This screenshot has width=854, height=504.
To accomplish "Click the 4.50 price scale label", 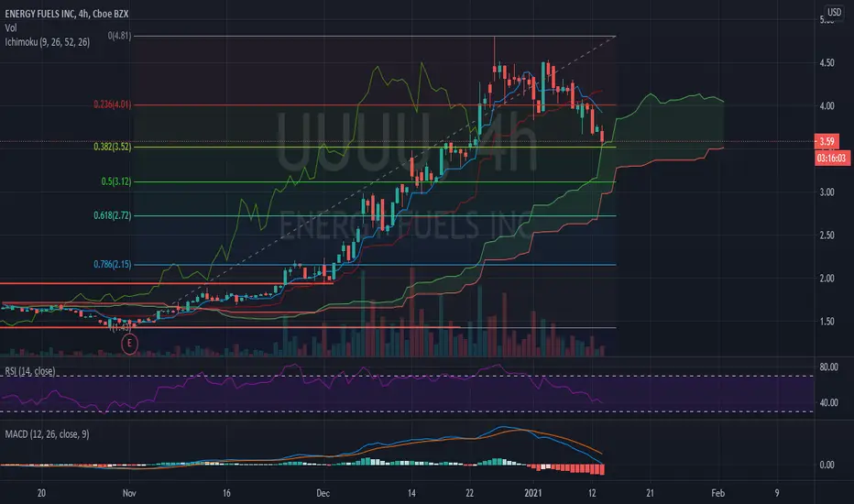I will (x=827, y=63).
